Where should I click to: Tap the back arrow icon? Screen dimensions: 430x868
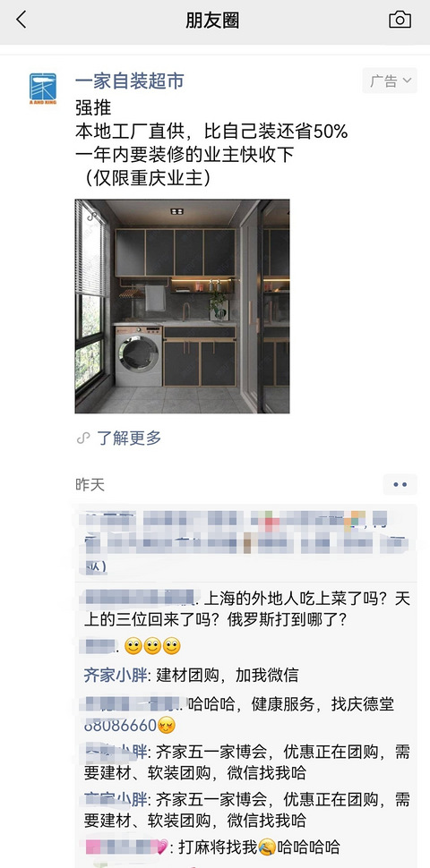(x=21, y=20)
